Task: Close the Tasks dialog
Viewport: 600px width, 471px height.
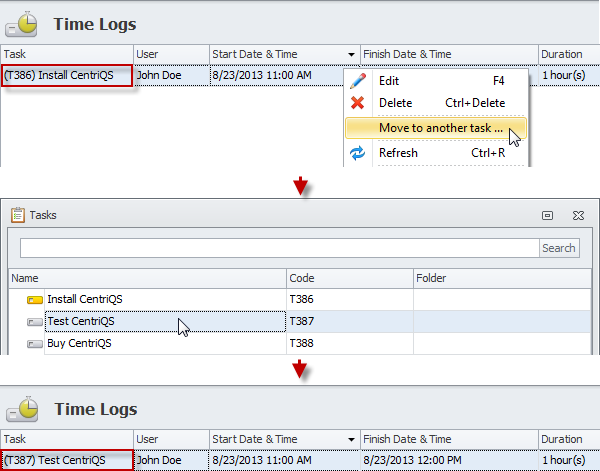Action: click(x=578, y=215)
